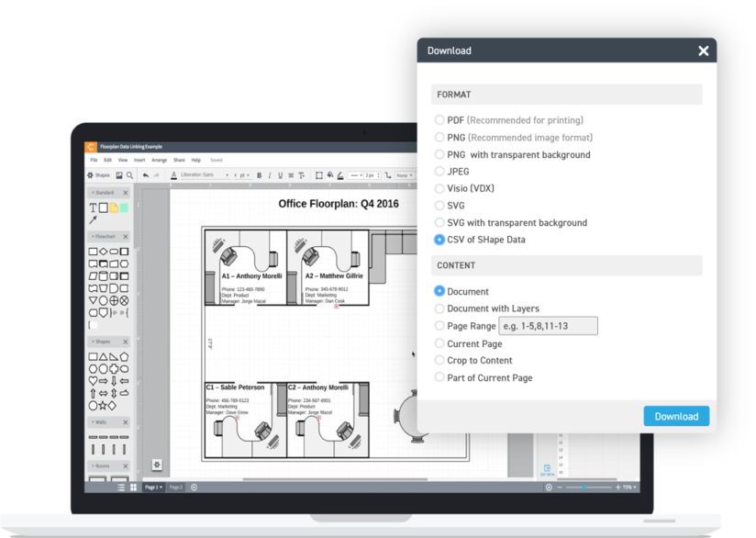The width and height of the screenshot is (756, 538).
Task: Click the Italic formatting icon
Action: 271,175
